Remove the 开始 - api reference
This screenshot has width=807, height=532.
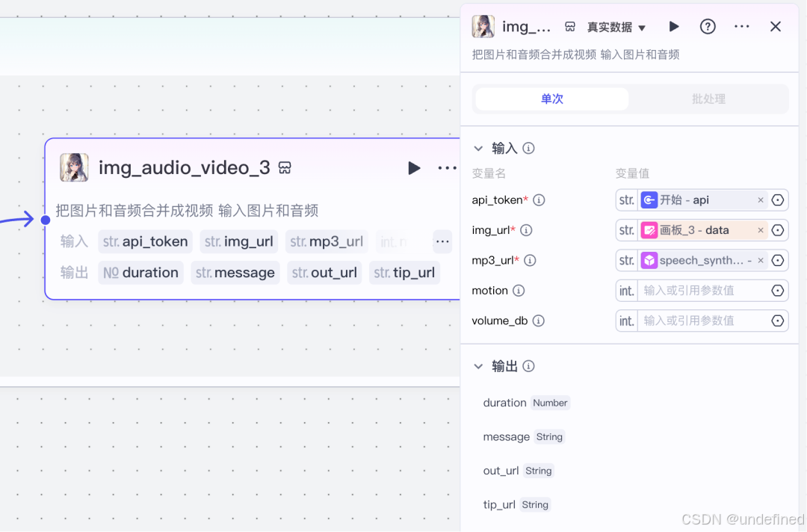click(760, 200)
